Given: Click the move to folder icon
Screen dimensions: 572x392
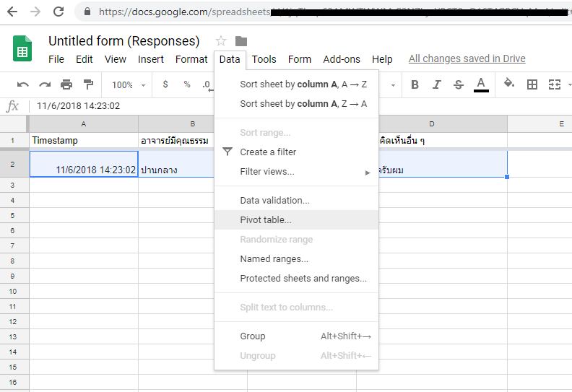Looking at the screenshot, I should pos(241,41).
